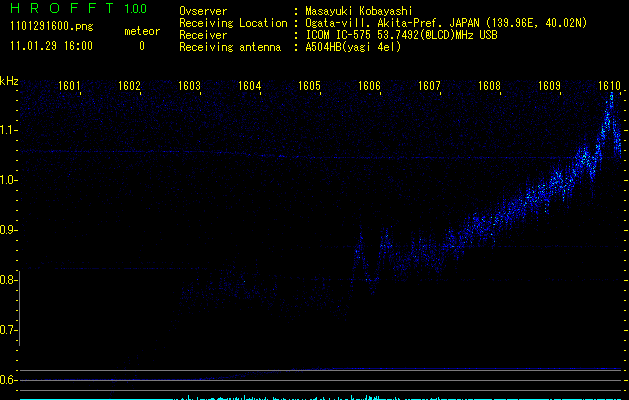Click the HROFFT title text

pyautogui.click(x=62, y=8)
